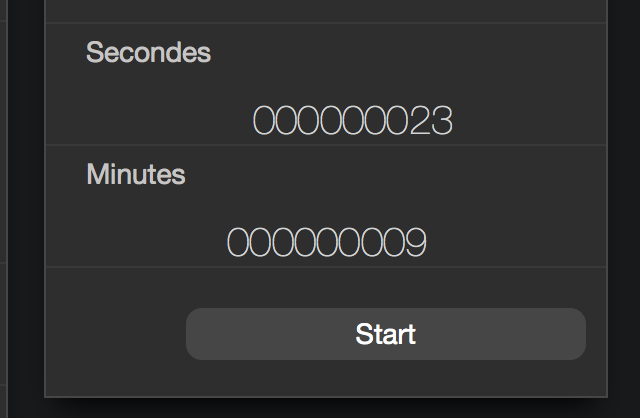Click the divider between Secondes and Minutes rows
This screenshot has height=418, width=640.
(326, 145)
